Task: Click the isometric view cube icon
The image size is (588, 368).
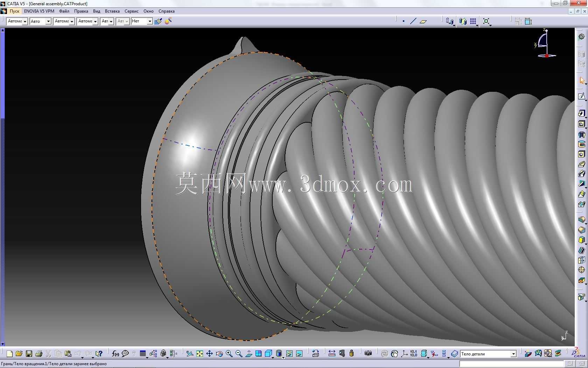Action: [268, 354]
